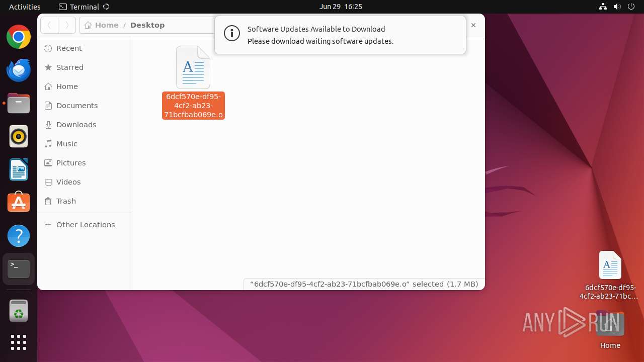Viewport: 644px width, 362px height.
Task: Click "Please download waiting software updates." text
Action: pyautogui.click(x=320, y=41)
